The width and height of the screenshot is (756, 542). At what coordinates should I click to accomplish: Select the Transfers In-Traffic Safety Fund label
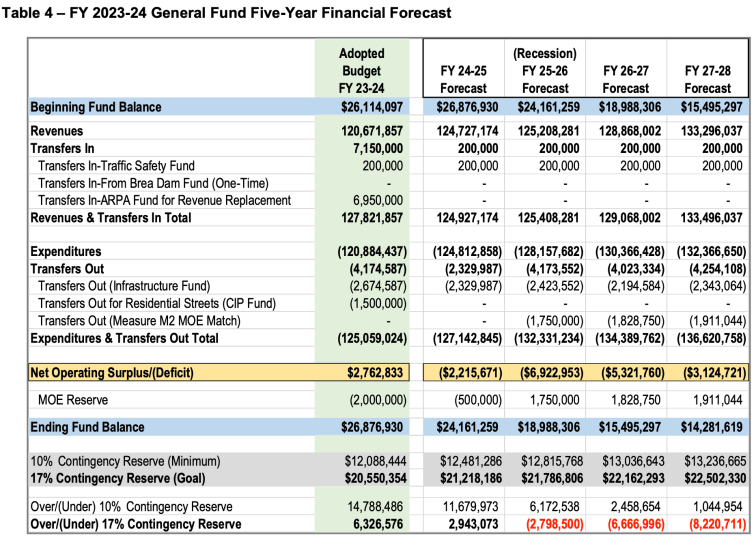coord(116,166)
